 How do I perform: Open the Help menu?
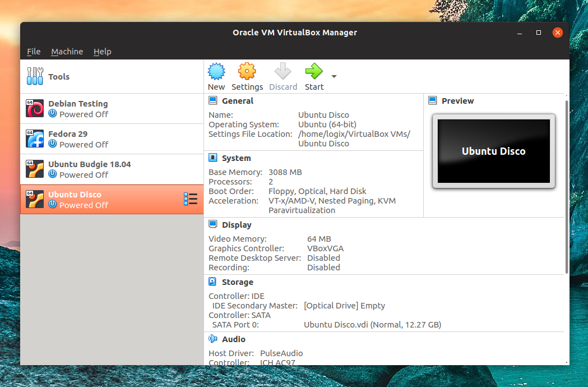coord(102,52)
